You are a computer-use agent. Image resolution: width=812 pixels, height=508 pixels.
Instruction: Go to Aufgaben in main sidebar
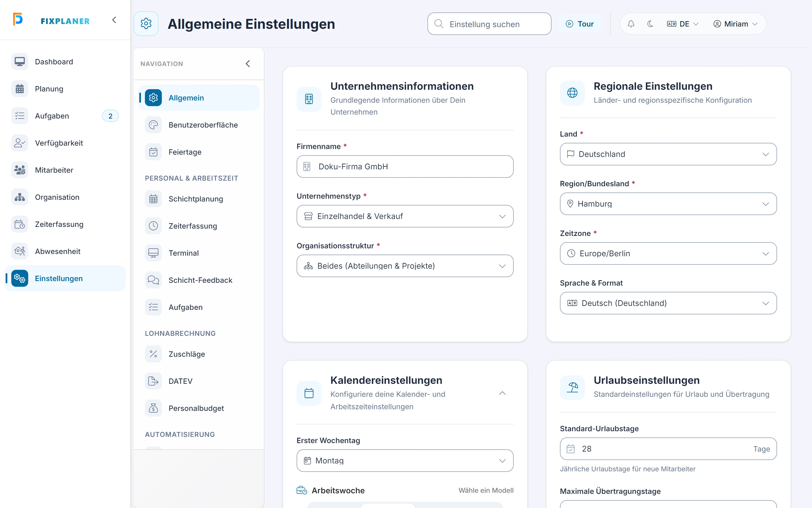point(65,116)
